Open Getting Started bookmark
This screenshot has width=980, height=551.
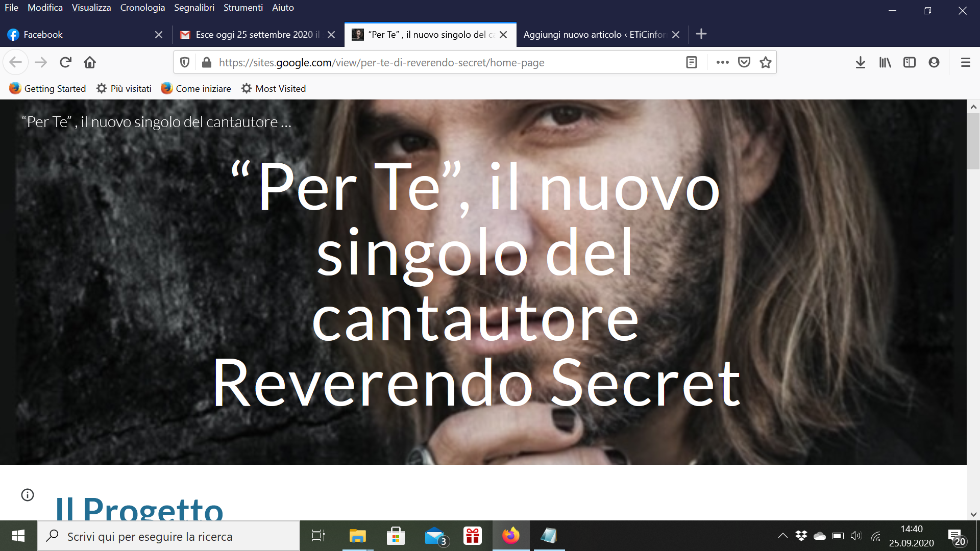[x=47, y=88]
